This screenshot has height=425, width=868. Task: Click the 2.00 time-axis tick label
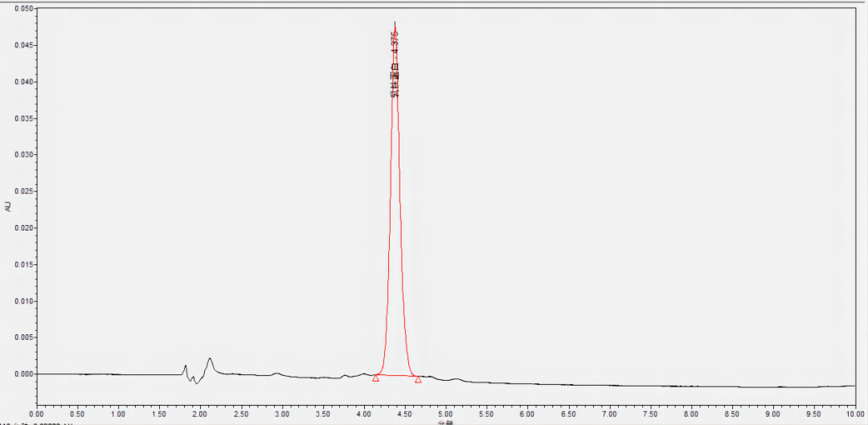click(200, 414)
